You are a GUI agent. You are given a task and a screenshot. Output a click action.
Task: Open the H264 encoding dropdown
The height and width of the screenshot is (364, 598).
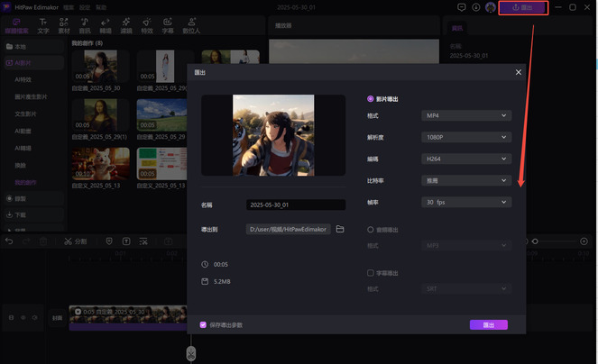(466, 159)
